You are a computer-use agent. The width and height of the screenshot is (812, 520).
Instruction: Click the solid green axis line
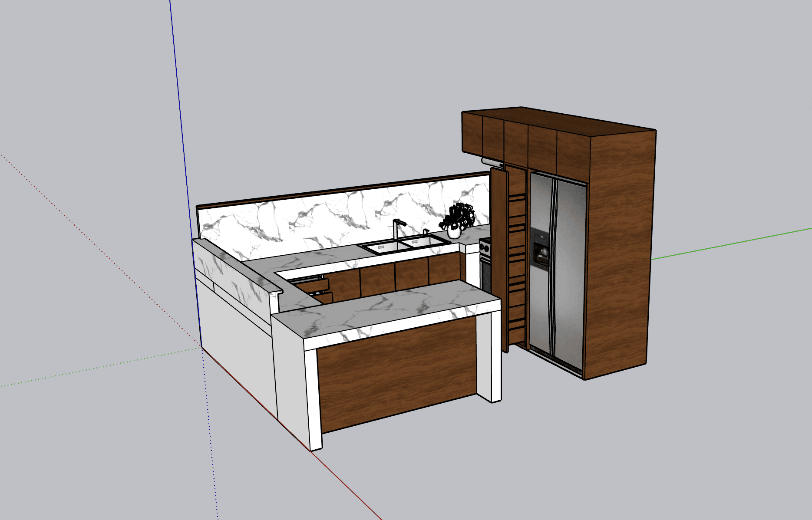tap(731, 244)
